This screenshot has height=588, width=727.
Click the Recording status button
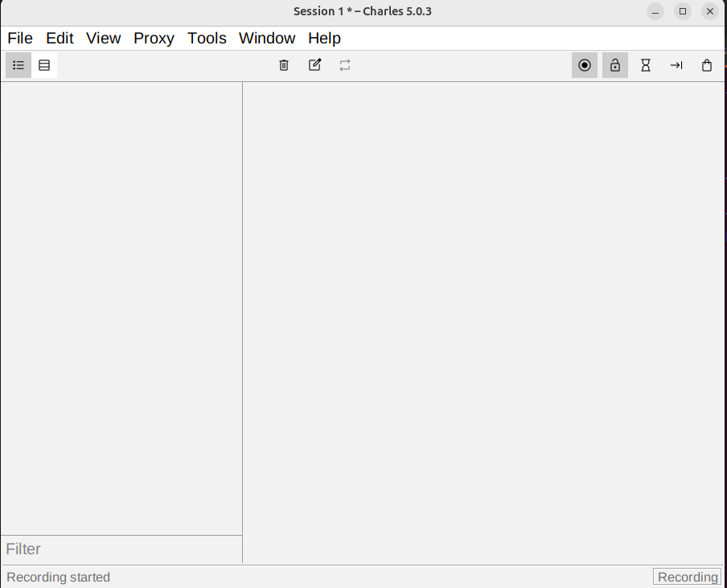pyautogui.click(x=687, y=577)
